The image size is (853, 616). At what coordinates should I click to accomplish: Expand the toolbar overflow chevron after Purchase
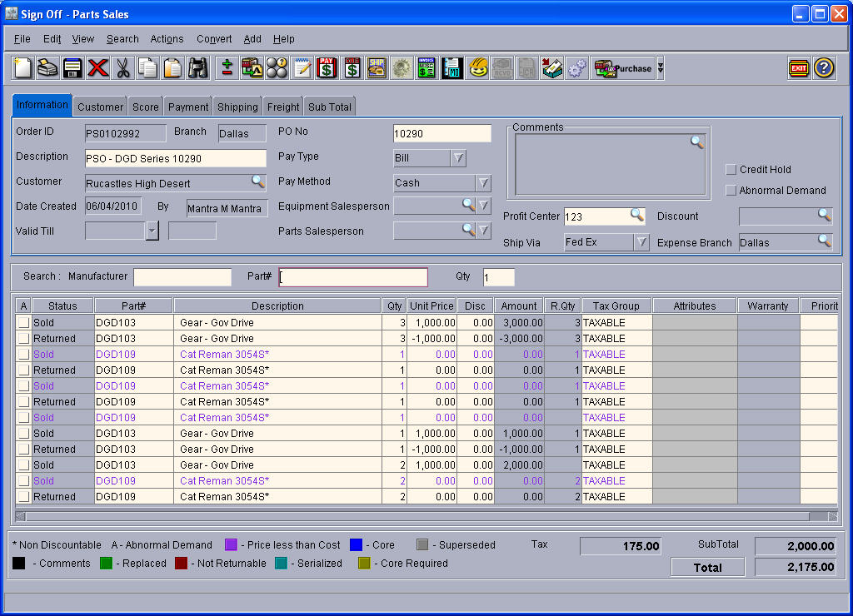point(661,68)
